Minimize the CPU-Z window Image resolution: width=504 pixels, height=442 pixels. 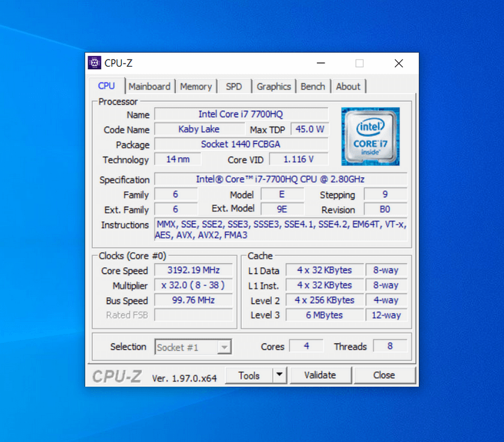[321, 63]
